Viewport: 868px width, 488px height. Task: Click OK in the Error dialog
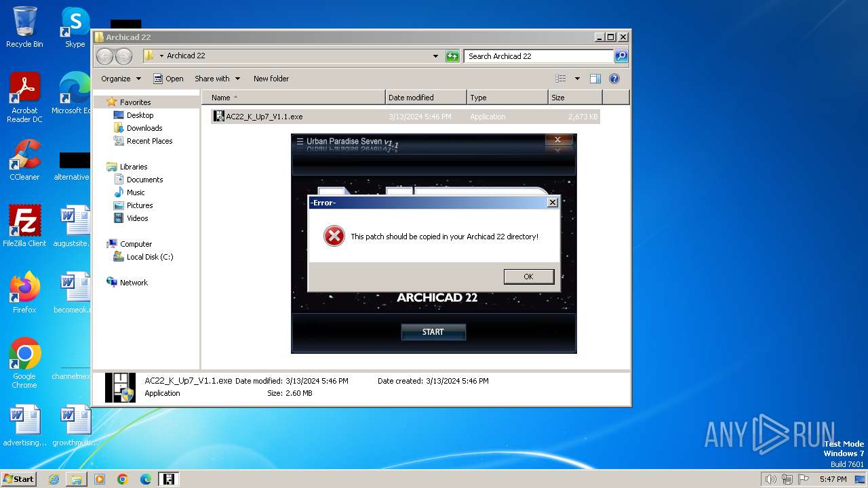click(528, 277)
